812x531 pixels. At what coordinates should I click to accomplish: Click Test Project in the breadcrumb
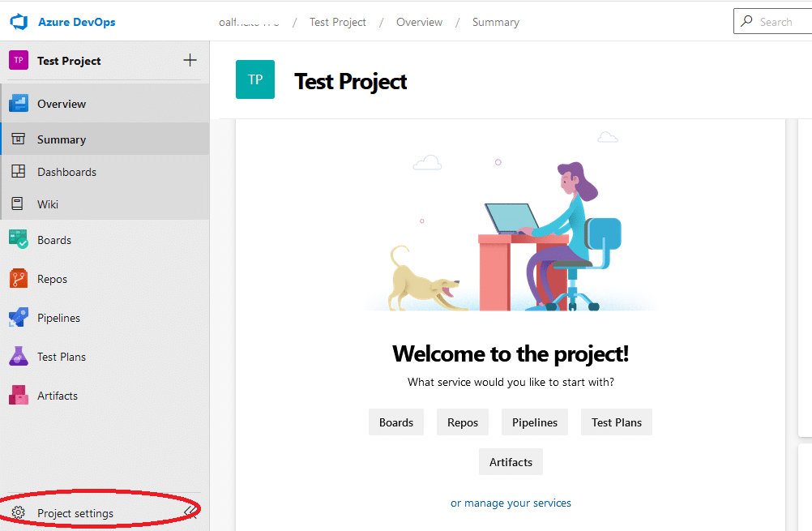click(338, 22)
